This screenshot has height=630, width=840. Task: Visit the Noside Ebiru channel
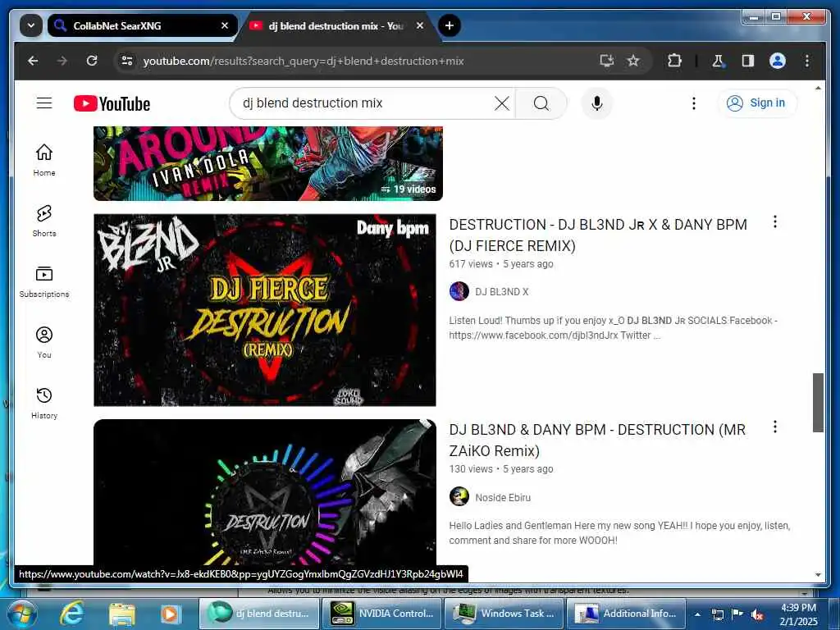pos(503,498)
